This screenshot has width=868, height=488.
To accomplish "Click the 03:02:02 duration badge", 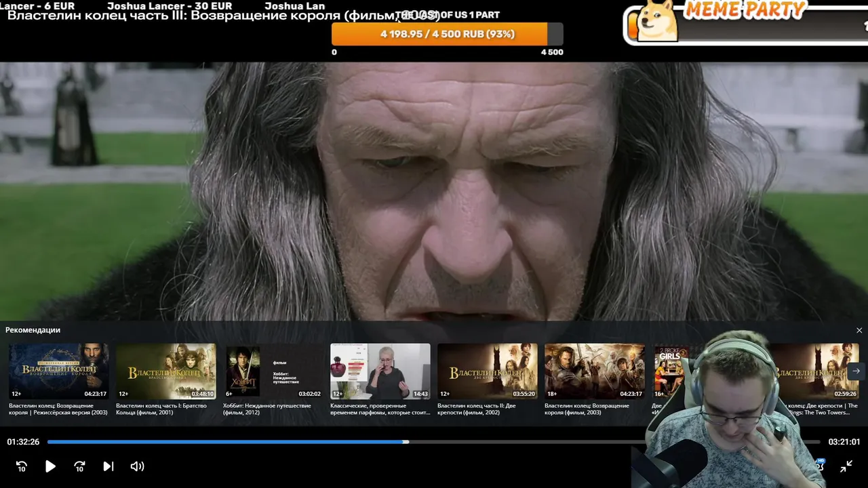I will (310, 394).
